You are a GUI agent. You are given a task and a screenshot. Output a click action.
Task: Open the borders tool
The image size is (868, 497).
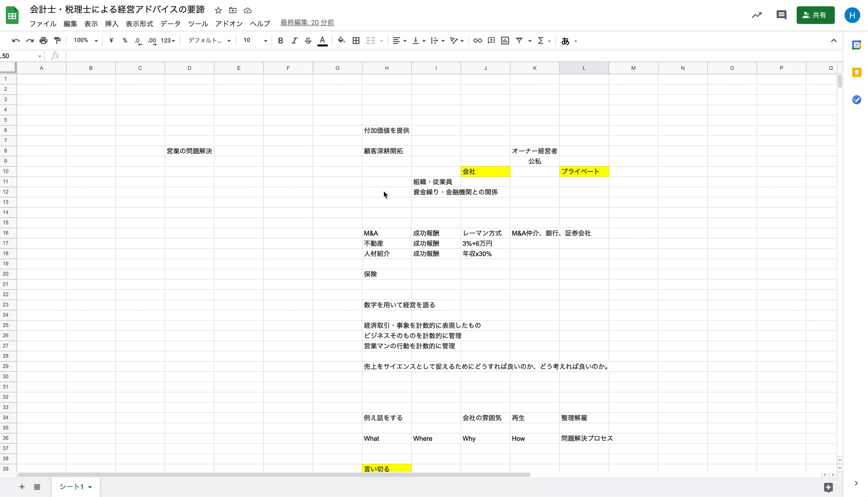[x=356, y=41]
